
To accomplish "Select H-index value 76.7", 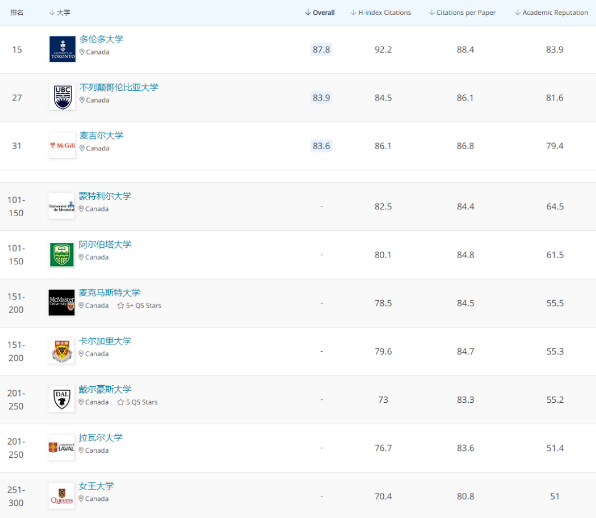I will [x=383, y=448].
